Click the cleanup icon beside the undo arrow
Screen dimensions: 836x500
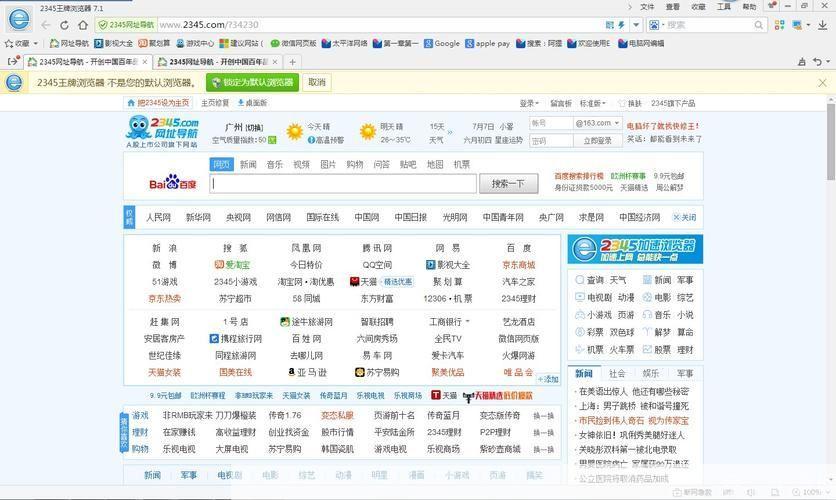pos(801,62)
